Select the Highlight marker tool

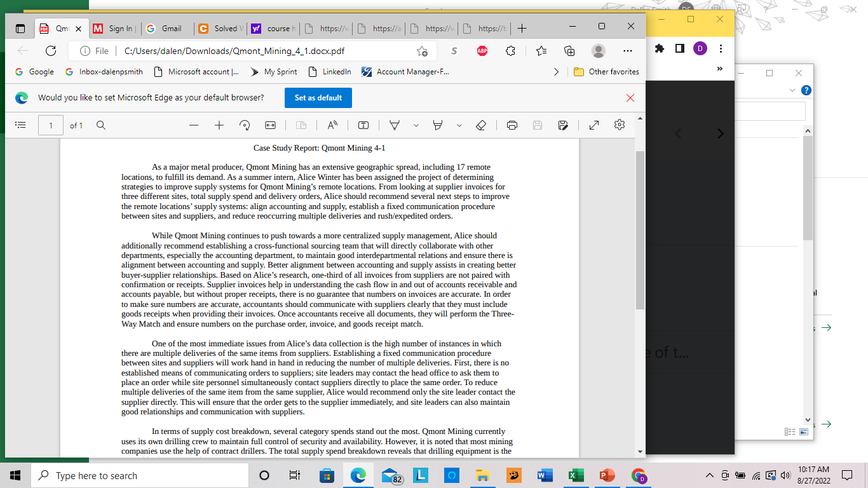point(438,125)
